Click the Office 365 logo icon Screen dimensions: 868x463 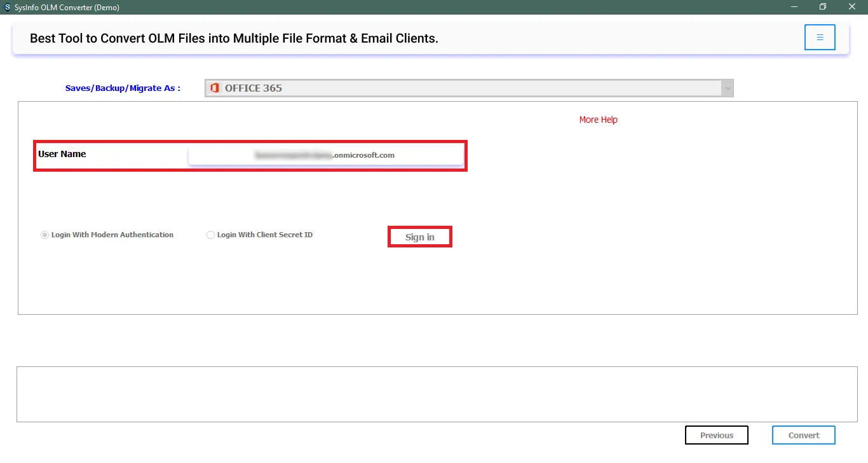215,88
